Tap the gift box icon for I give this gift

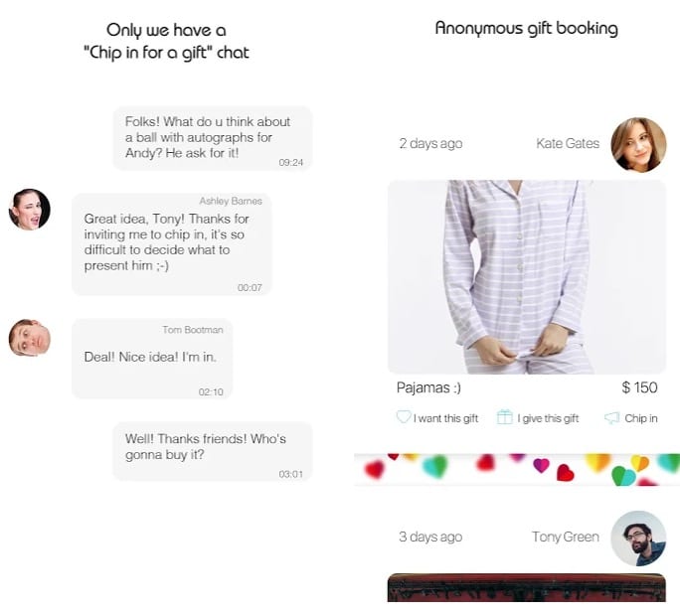click(x=504, y=417)
